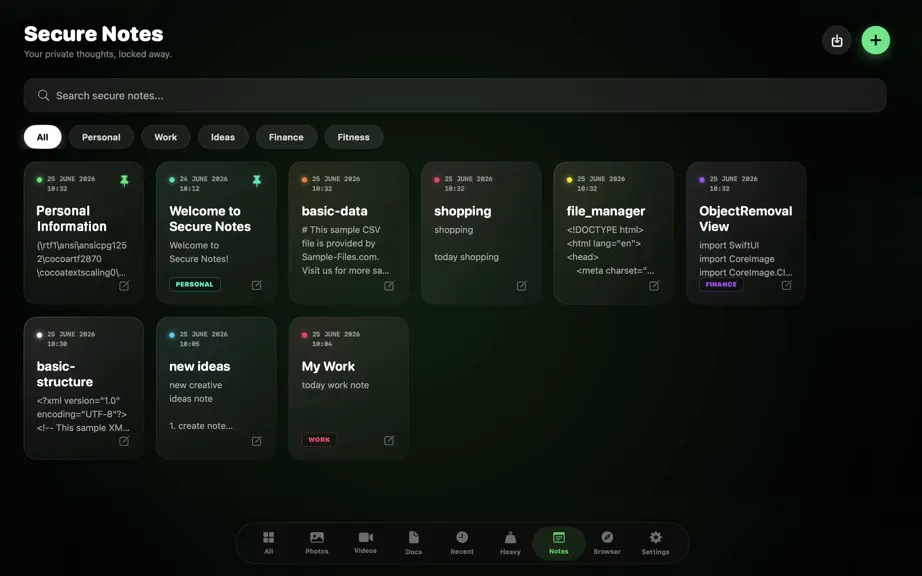Edit the Personal Information note
Screen dimensions: 922x576
tap(124, 286)
